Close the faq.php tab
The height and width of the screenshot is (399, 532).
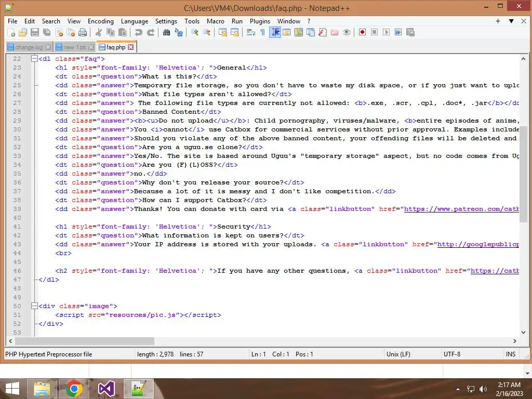coord(130,47)
